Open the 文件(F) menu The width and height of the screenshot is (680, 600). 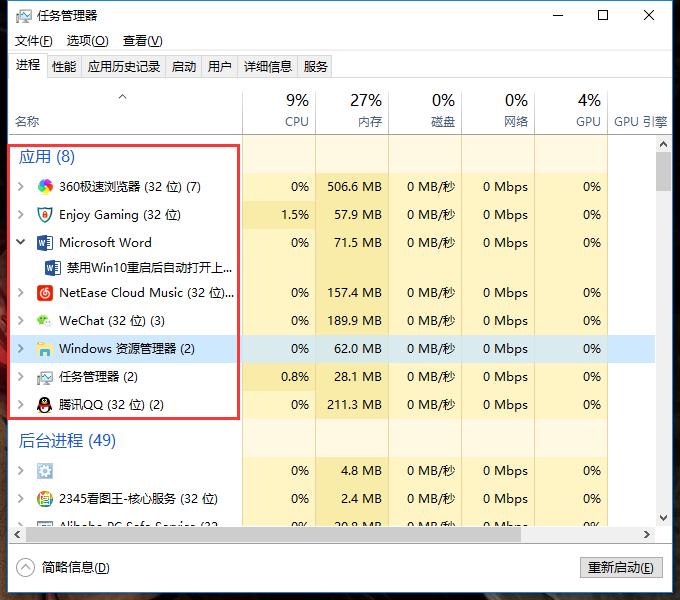34,41
